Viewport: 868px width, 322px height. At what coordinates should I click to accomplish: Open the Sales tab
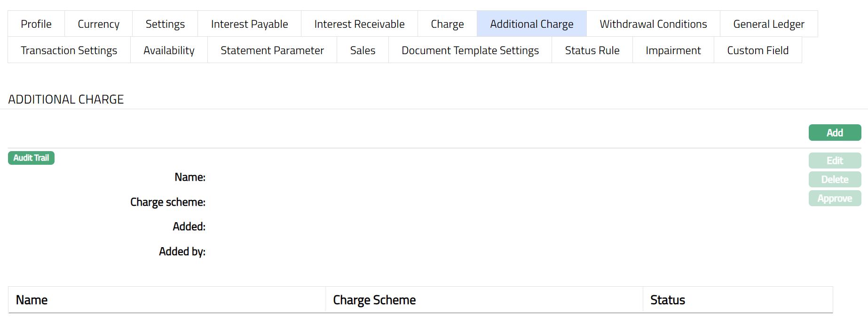[363, 50]
